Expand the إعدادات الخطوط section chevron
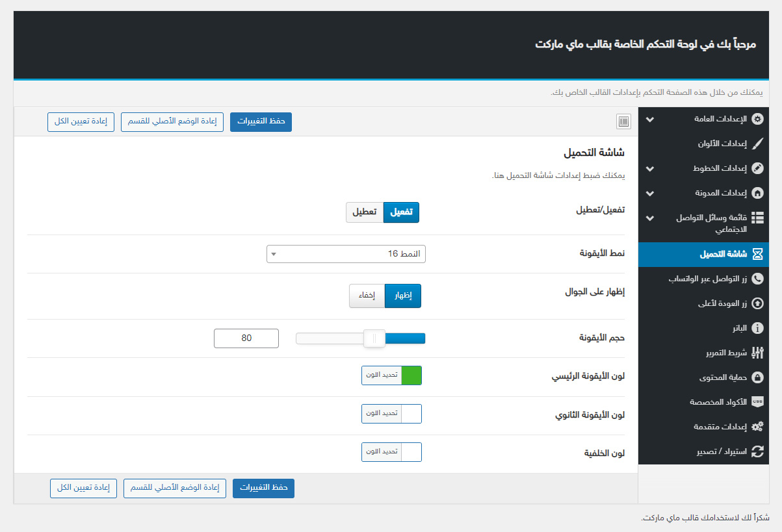782x532 pixels. point(649,169)
